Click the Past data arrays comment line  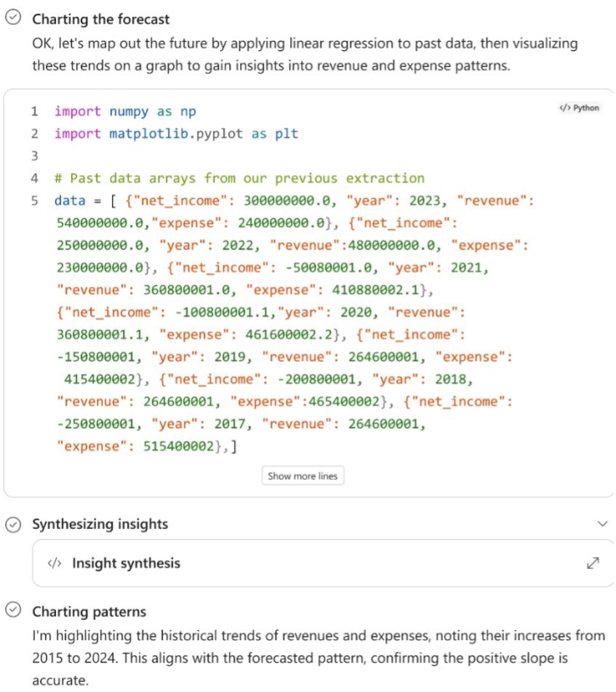tap(238, 178)
